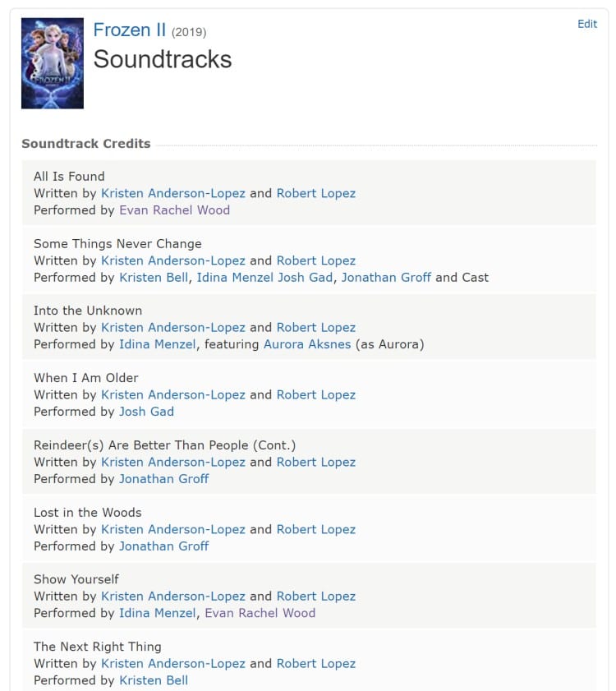This screenshot has width=616, height=691.
Task: Click Jonathan Groff under Lost in the Woods
Action: (163, 546)
